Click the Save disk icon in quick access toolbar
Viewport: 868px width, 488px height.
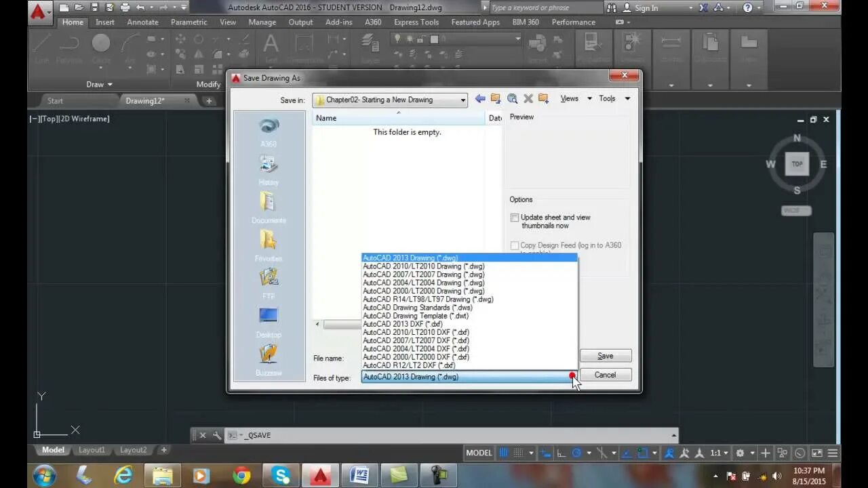(x=94, y=8)
